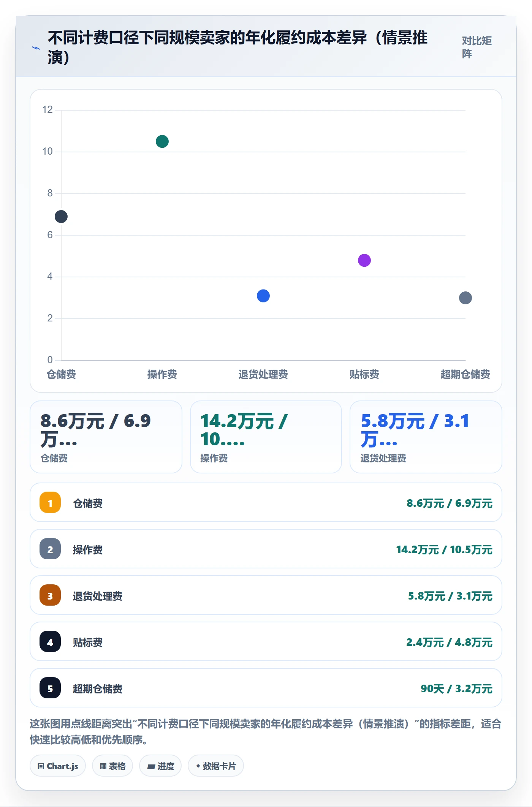The height and width of the screenshot is (807, 532).
Task: Click the brown rank 3 badge
Action: (x=50, y=595)
